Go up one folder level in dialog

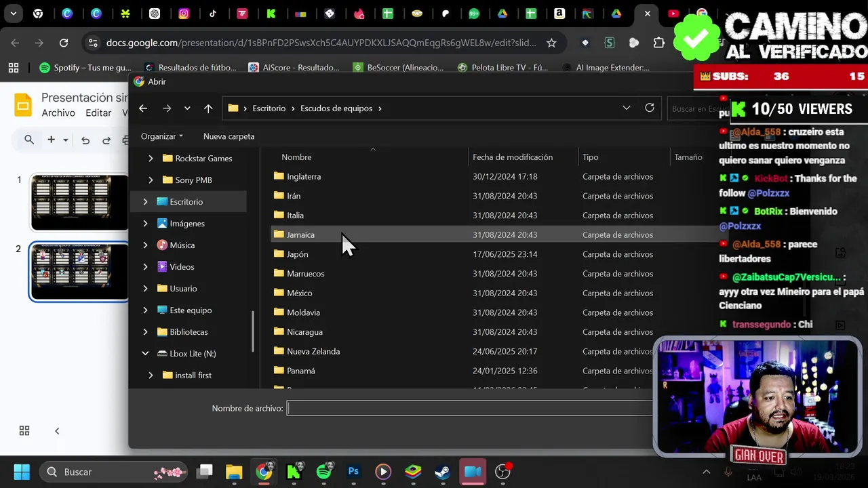click(x=208, y=108)
